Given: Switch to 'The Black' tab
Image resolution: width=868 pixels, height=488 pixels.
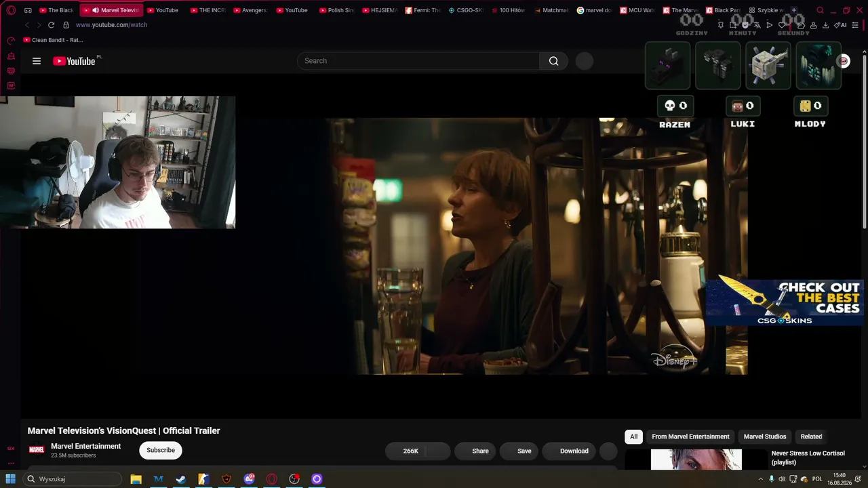Looking at the screenshot, I should click(57, 10).
